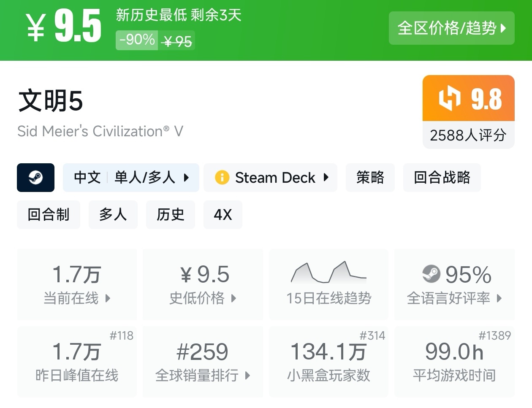
Task: Expand the 中文 单人/多人 language details
Action: (131, 178)
